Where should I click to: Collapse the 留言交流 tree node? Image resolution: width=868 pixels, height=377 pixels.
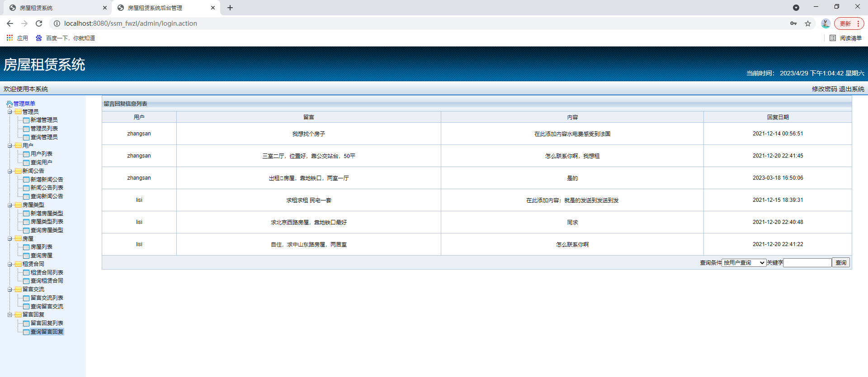(10, 289)
